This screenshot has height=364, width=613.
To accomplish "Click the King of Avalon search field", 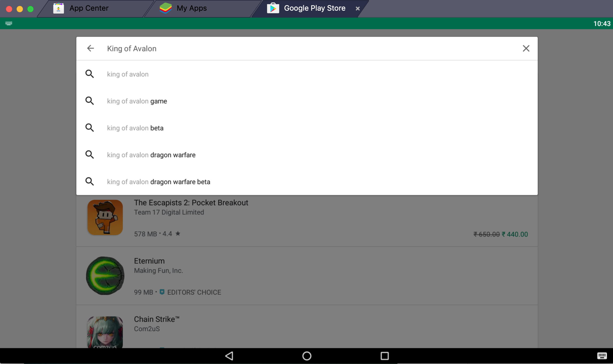I will (x=307, y=49).
